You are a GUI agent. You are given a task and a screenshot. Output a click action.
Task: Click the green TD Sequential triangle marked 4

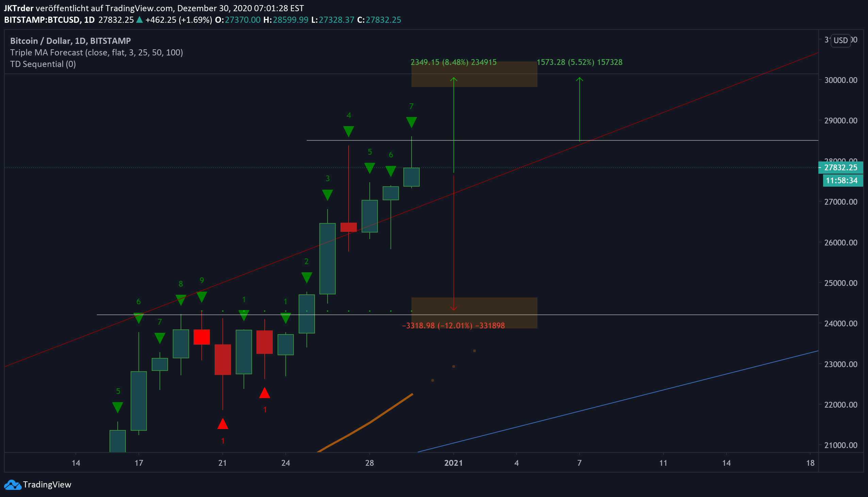coord(348,132)
